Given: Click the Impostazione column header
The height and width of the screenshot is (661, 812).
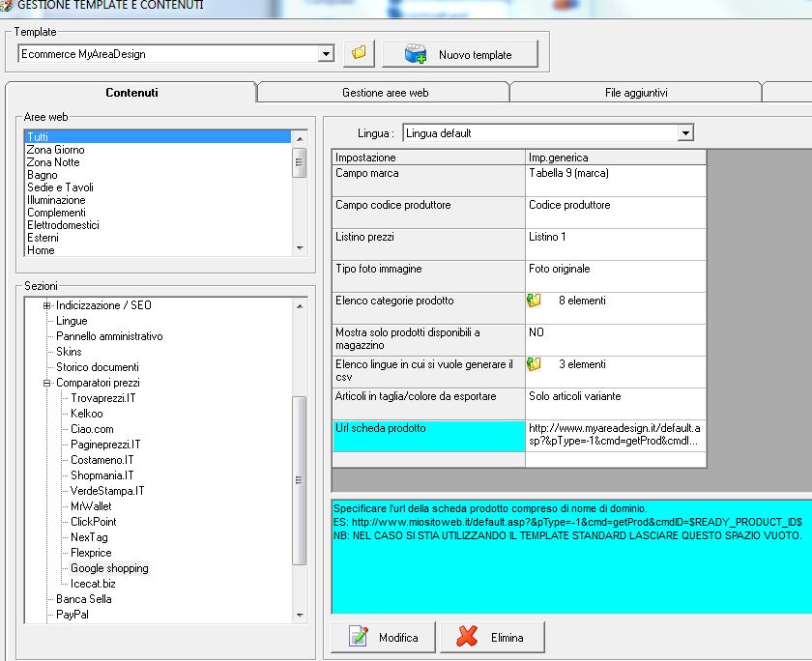Looking at the screenshot, I should click(428, 158).
